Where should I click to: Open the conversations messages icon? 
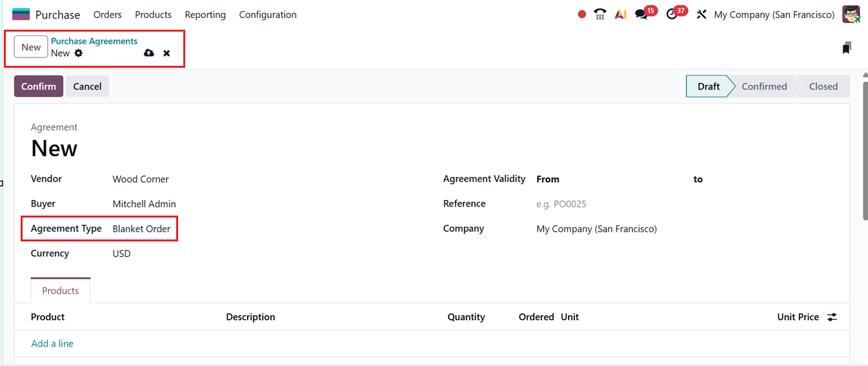pyautogui.click(x=641, y=14)
